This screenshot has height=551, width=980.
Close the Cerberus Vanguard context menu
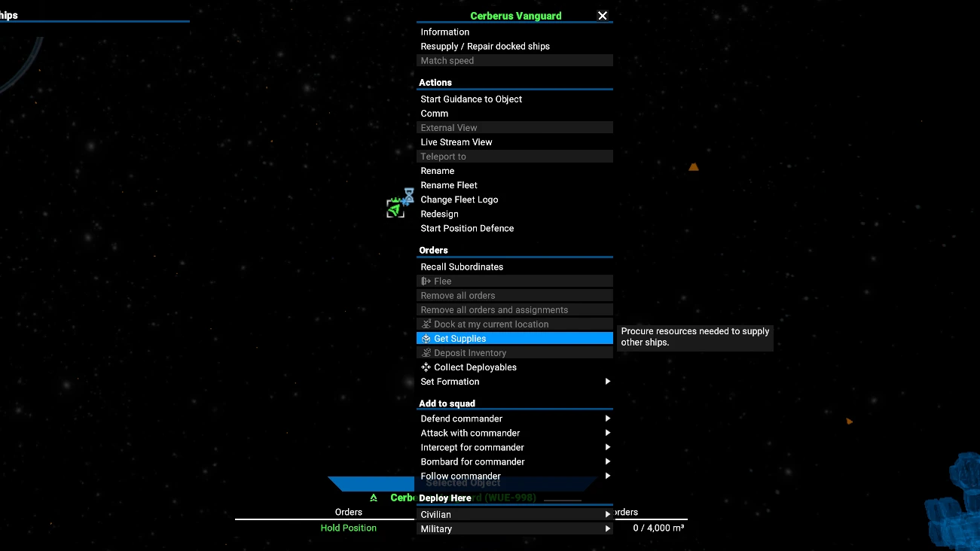(x=602, y=16)
